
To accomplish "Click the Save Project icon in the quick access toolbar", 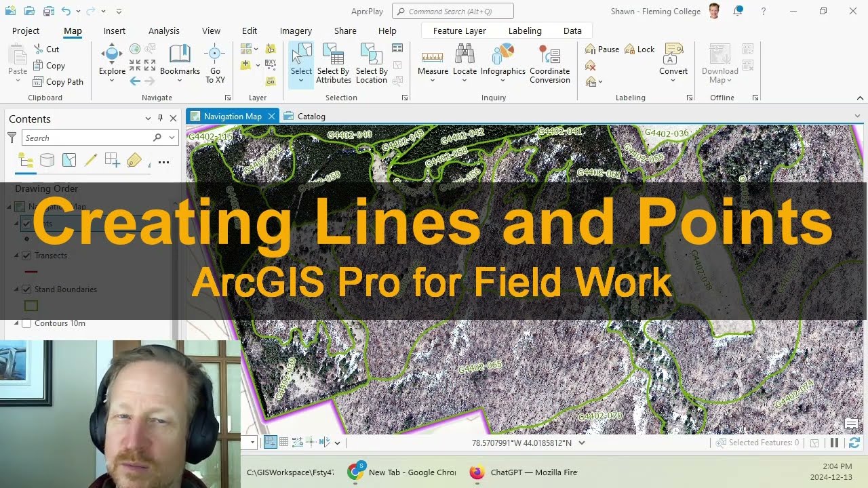I will (x=49, y=12).
